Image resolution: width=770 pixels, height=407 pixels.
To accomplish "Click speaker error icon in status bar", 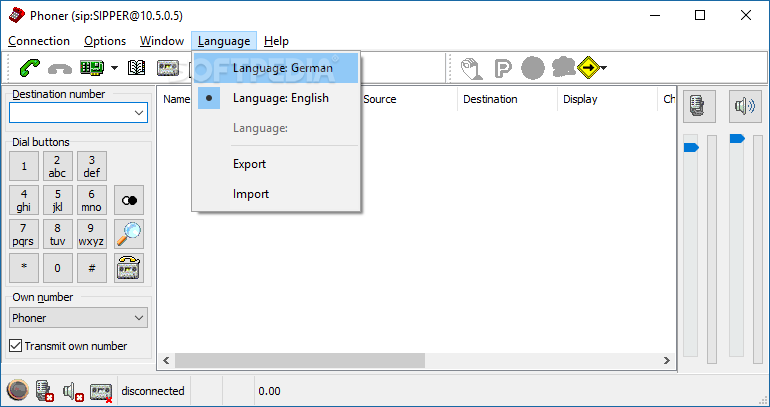I will coord(73,392).
